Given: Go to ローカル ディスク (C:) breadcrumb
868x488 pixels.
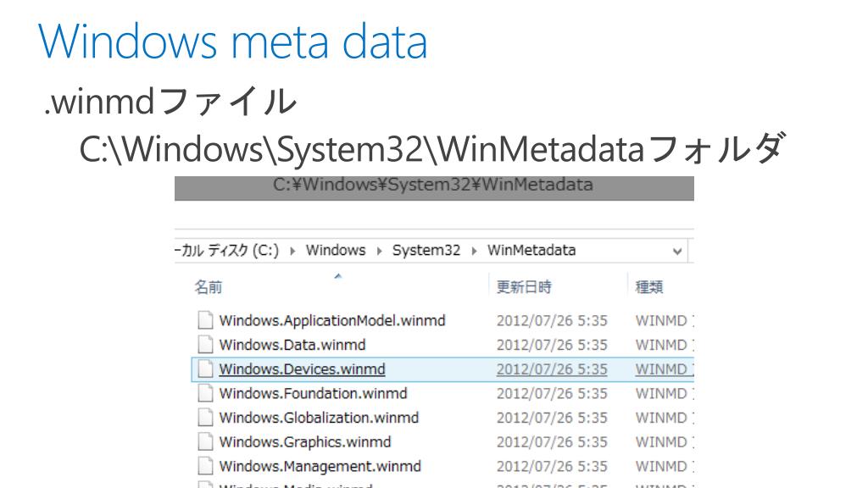Looking at the screenshot, I should pos(227,251).
